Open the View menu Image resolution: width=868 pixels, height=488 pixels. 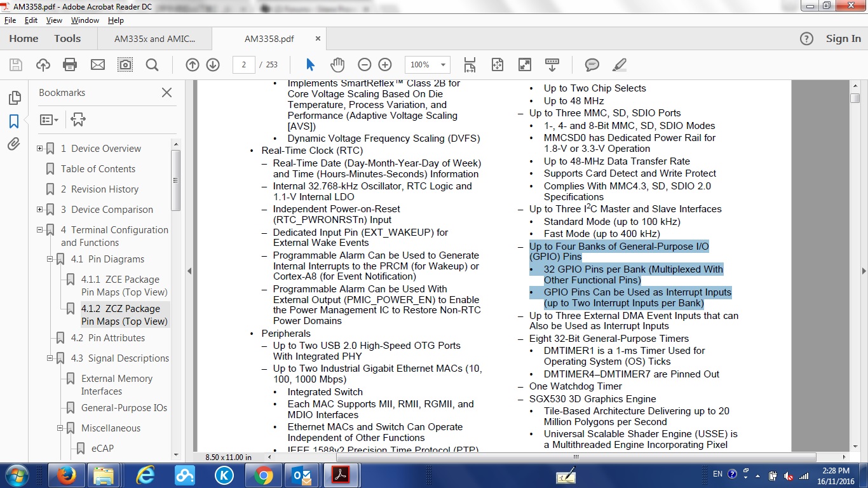pyautogui.click(x=54, y=20)
